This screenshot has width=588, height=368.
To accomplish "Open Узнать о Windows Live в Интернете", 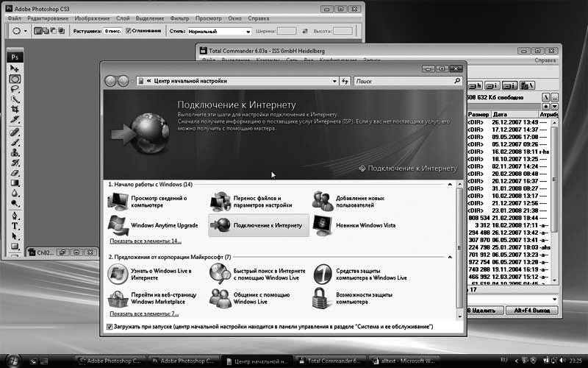I will (150, 274).
